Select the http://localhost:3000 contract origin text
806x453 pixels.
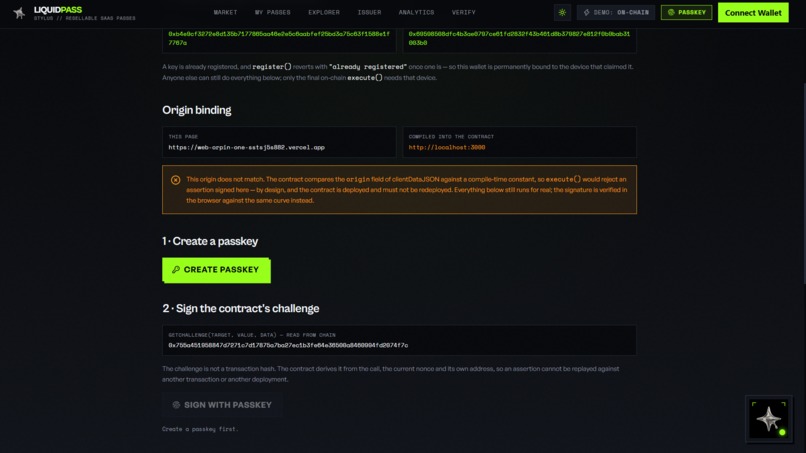tap(447, 147)
